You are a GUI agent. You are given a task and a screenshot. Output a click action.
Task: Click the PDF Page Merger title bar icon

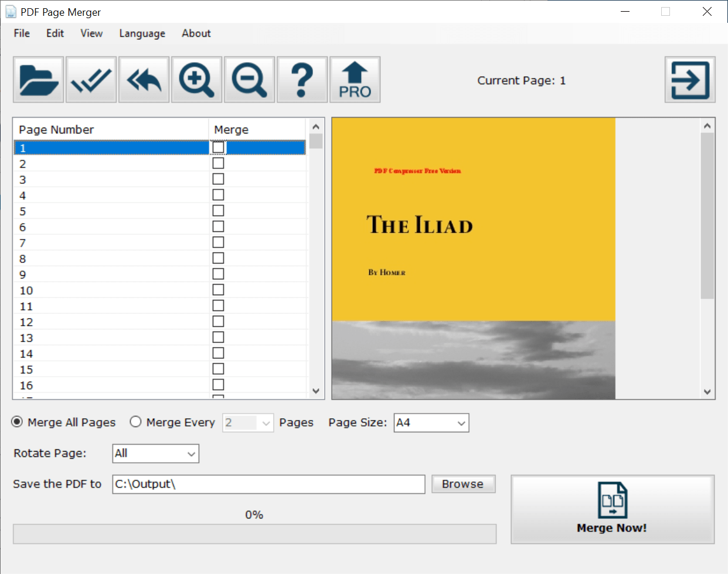pyautogui.click(x=11, y=12)
